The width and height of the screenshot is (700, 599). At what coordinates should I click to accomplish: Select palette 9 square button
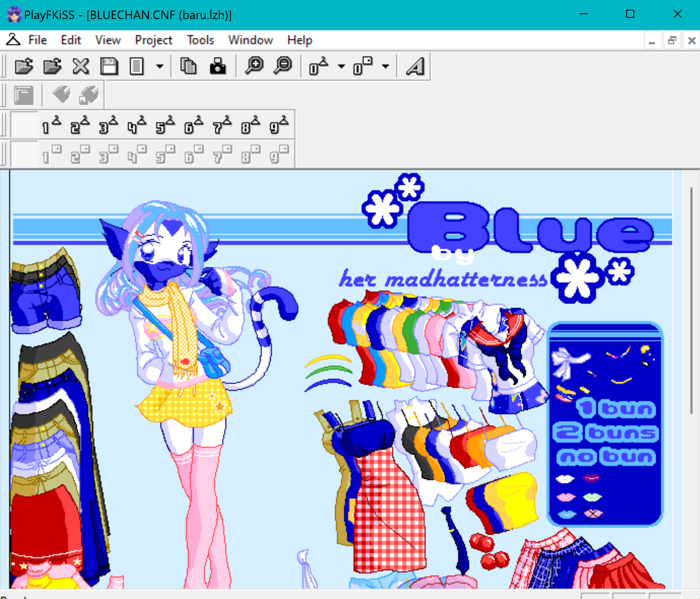(x=279, y=154)
